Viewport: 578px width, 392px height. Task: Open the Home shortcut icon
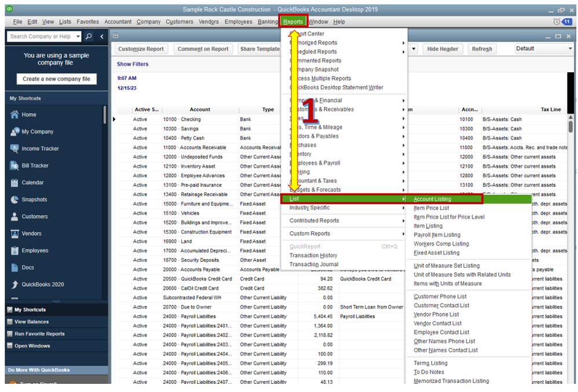click(x=14, y=114)
